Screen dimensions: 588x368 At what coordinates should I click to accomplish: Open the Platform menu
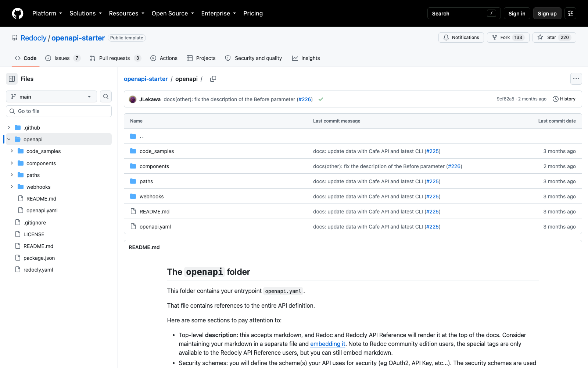tap(47, 13)
